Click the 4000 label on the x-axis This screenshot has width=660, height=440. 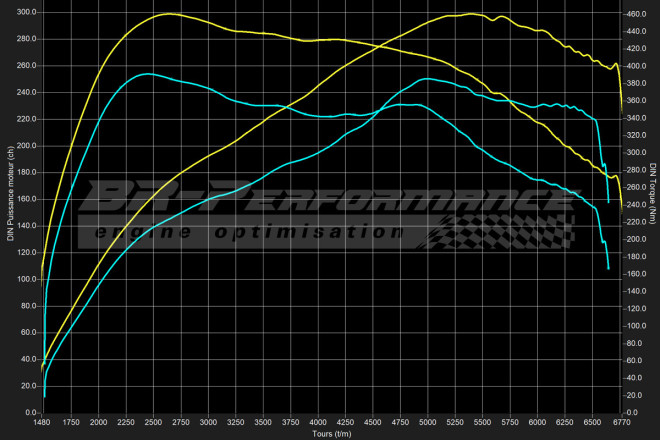[x=318, y=422]
